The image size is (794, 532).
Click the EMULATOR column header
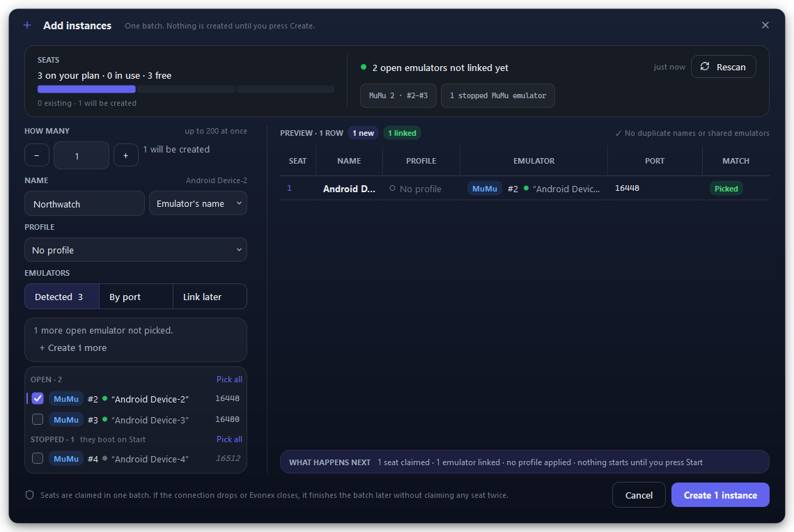(534, 161)
